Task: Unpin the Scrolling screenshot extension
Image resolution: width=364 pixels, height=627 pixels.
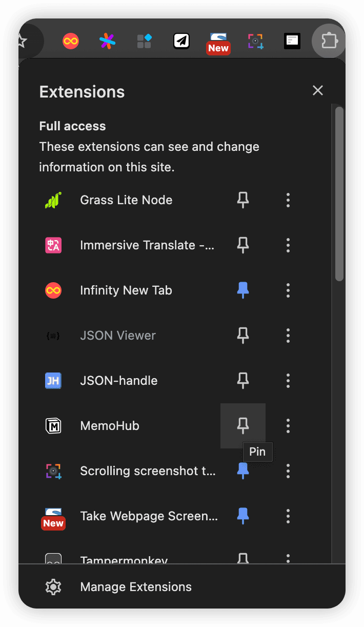Action: 243,471
